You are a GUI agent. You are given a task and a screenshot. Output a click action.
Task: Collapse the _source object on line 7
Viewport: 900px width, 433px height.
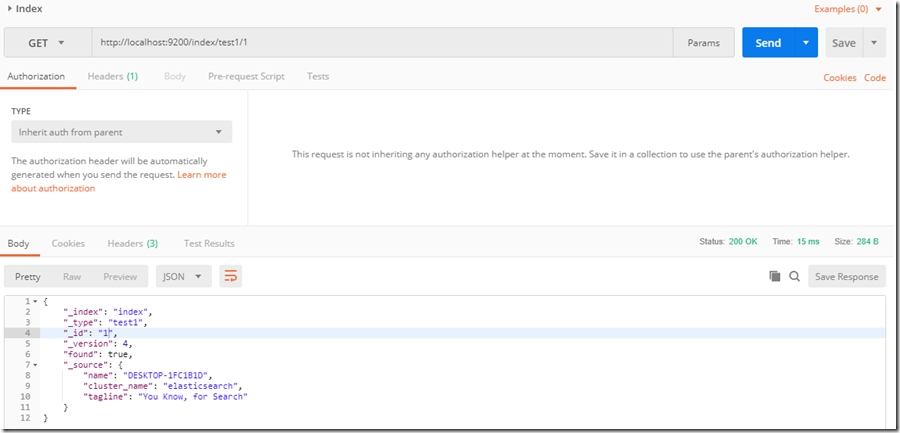click(x=35, y=365)
